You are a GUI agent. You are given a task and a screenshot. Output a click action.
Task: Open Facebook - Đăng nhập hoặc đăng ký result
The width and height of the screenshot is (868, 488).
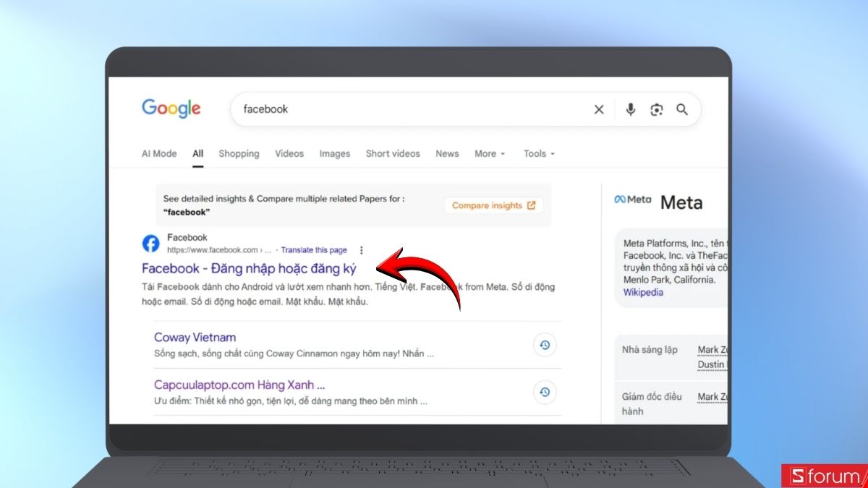click(x=249, y=268)
